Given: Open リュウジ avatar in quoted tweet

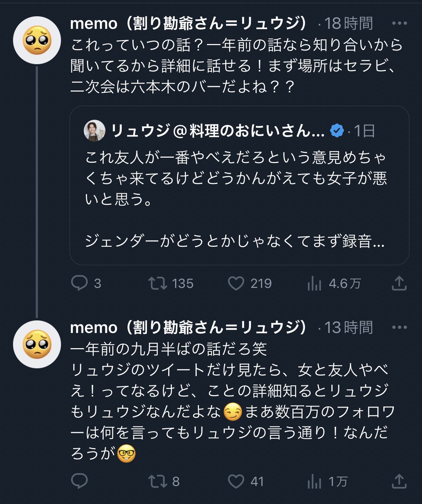Looking at the screenshot, I should [x=95, y=131].
